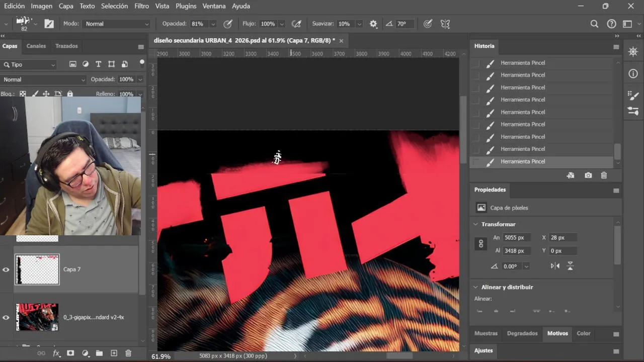The height and width of the screenshot is (362, 644).
Task: Toggle layer filtering on/off switch
Action: tap(142, 63)
